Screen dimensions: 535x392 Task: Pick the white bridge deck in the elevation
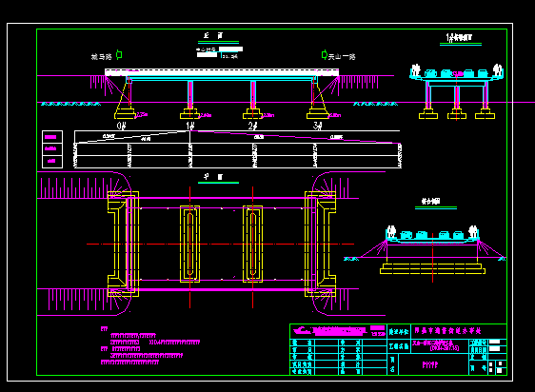[x=222, y=72]
